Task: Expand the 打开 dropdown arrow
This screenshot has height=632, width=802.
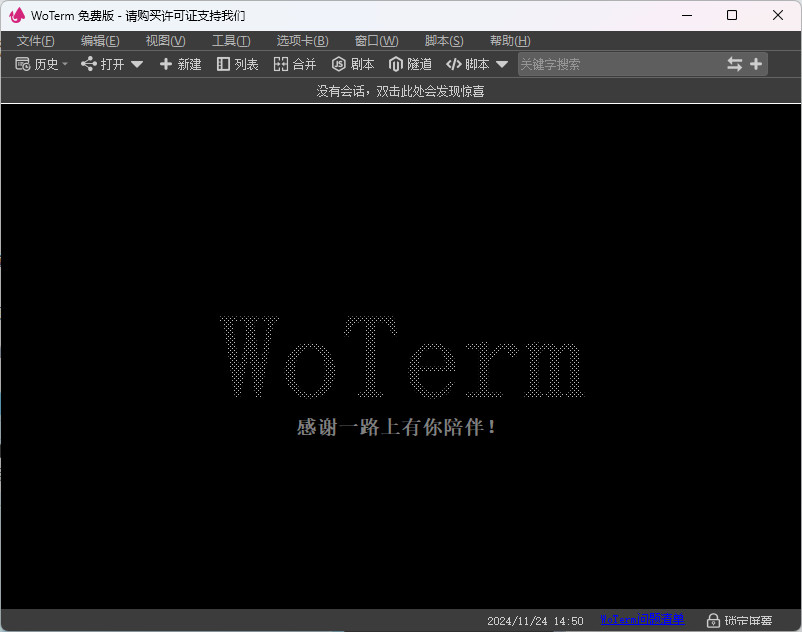Action: pos(137,64)
